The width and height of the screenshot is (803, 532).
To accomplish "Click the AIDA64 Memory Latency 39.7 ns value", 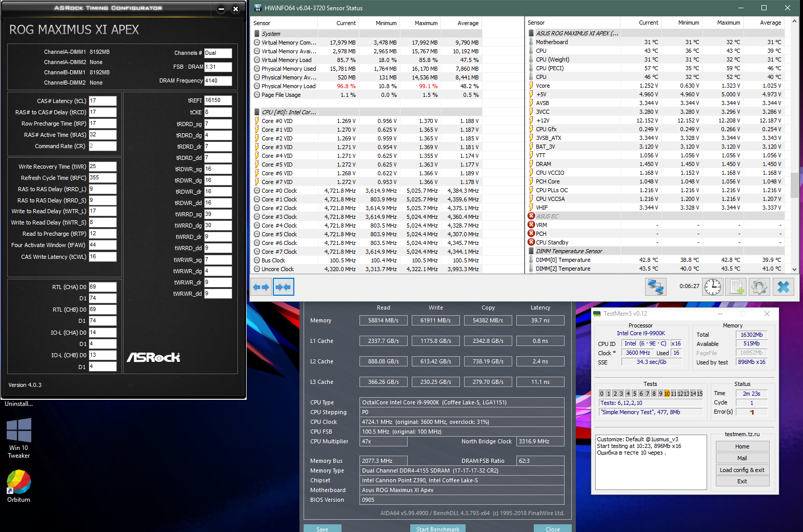I will point(540,320).
